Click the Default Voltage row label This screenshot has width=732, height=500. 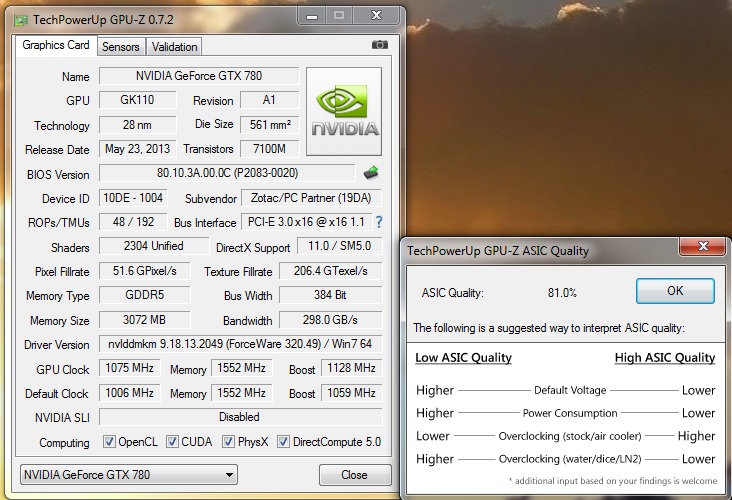pos(570,390)
